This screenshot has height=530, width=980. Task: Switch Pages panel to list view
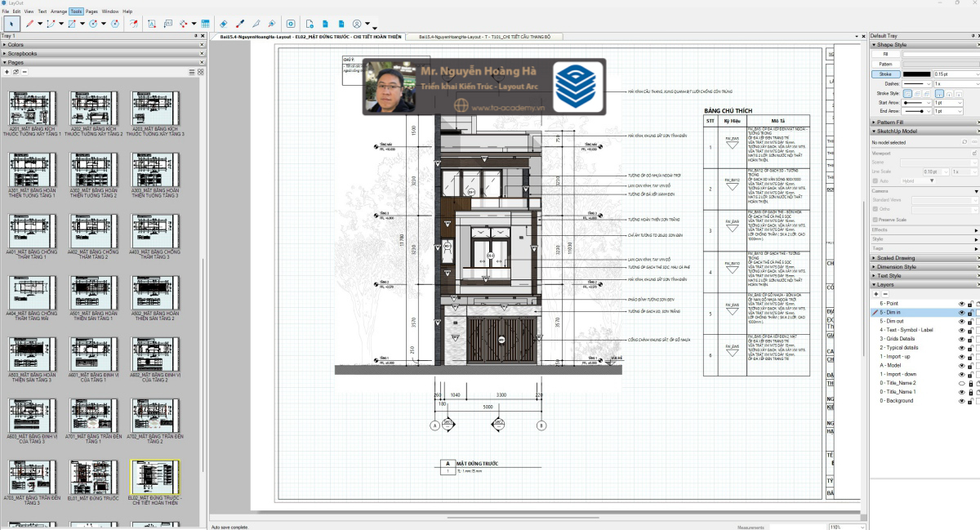tap(191, 72)
